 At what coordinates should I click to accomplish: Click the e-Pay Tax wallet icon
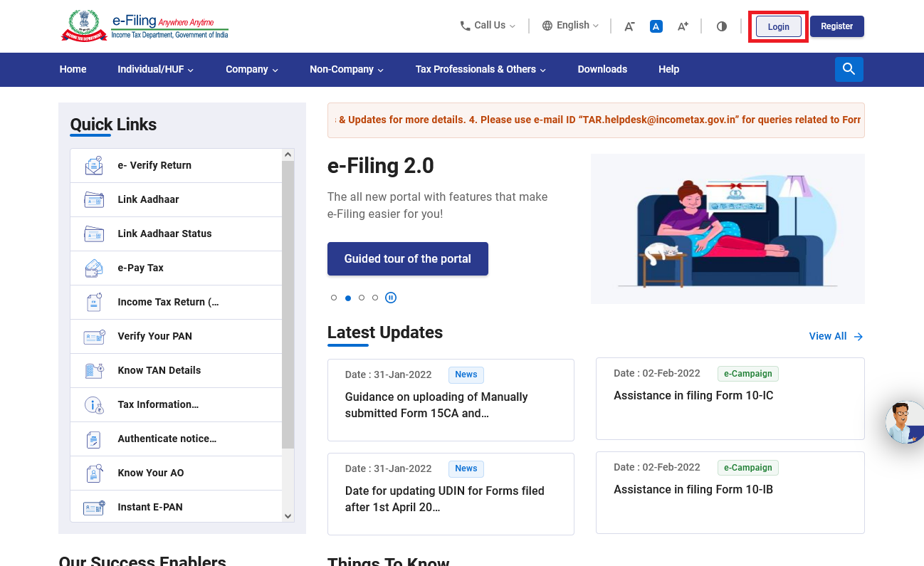coord(94,268)
